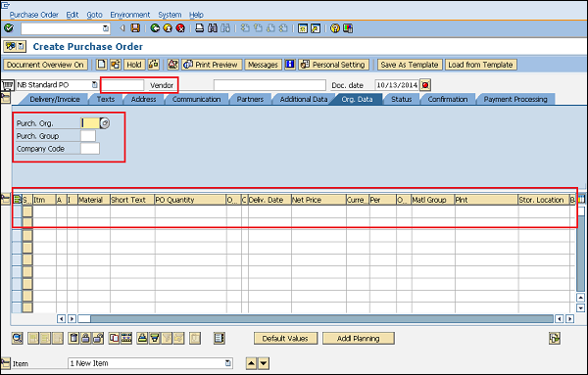The width and height of the screenshot is (588, 375).
Task: Switch to the Address tab
Action: (144, 99)
